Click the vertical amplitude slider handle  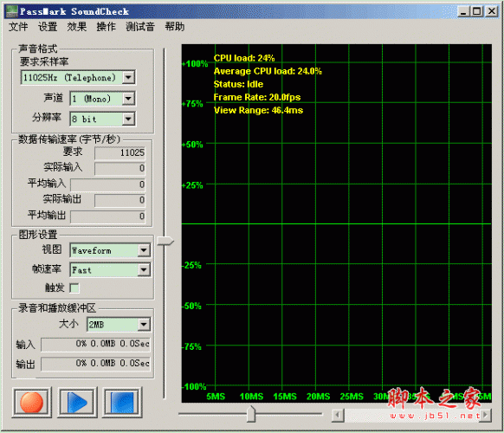(165, 241)
